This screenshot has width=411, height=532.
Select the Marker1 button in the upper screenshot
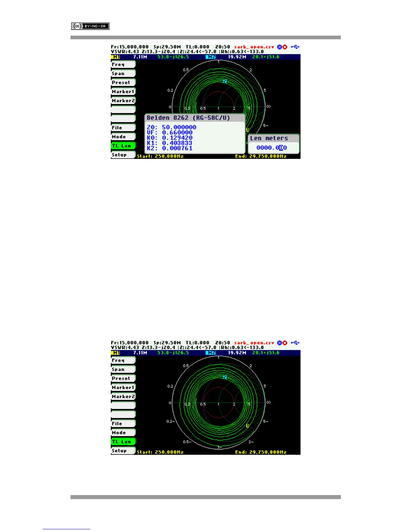[123, 91]
